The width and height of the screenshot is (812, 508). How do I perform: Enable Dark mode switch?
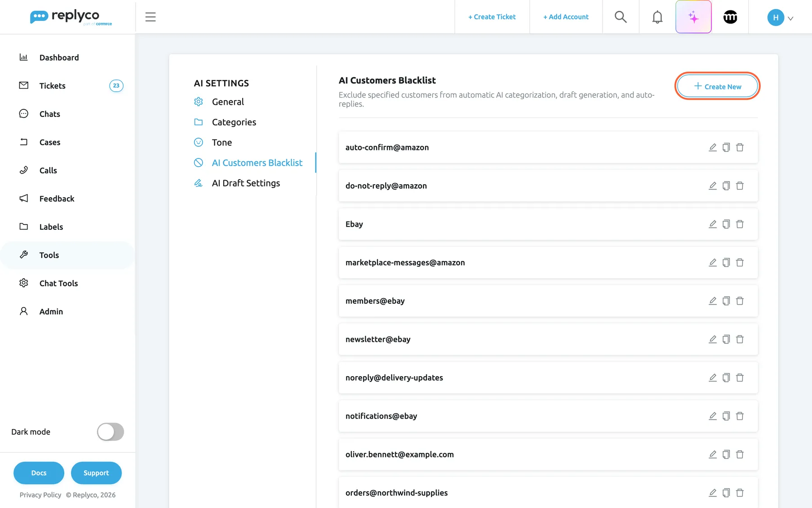(x=111, y=432)
